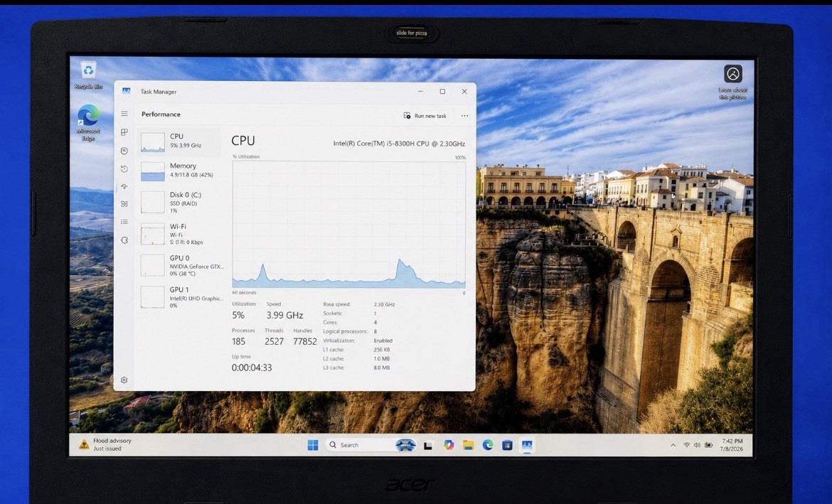Click the Task Manager icon in the taskbar
The height and width of the screenshot is (504, 832).
coord(527,444)
